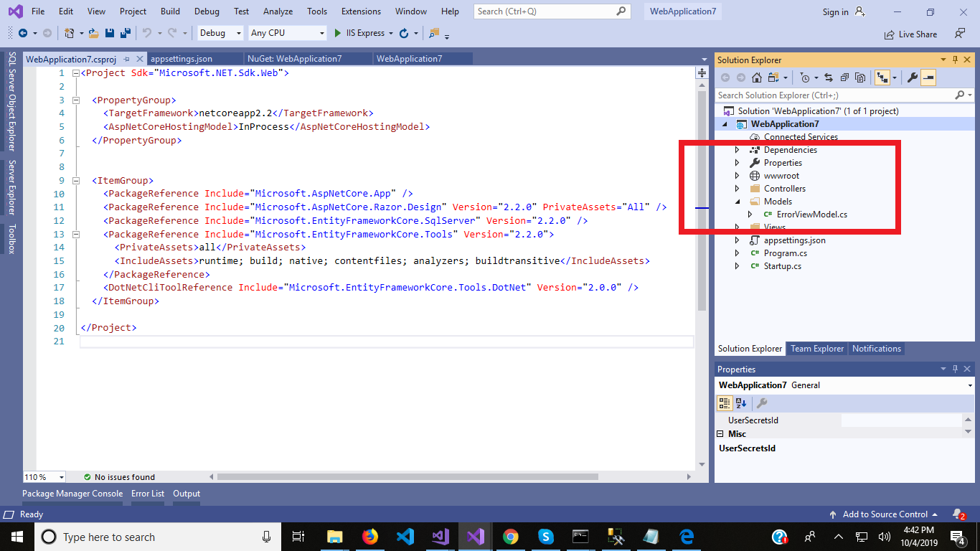
Task: Collapse the Misc category in the Properties panel
Action: pos(721,434)
